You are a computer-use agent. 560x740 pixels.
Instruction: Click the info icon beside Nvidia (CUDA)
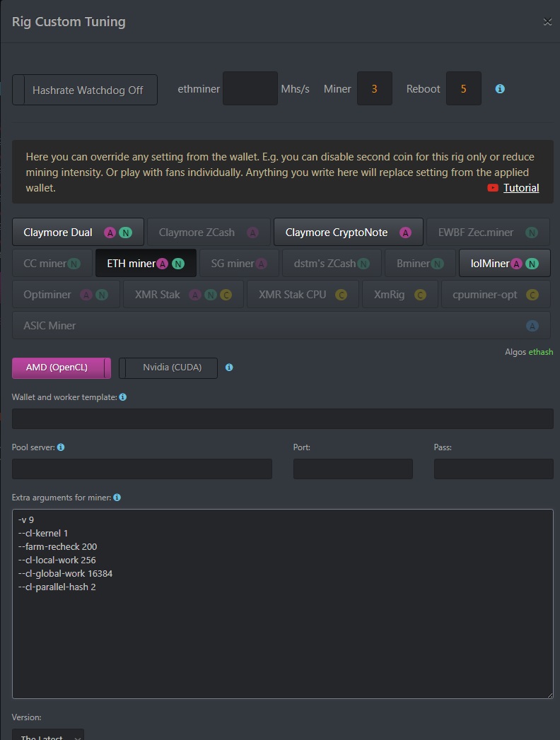point(229,367)
